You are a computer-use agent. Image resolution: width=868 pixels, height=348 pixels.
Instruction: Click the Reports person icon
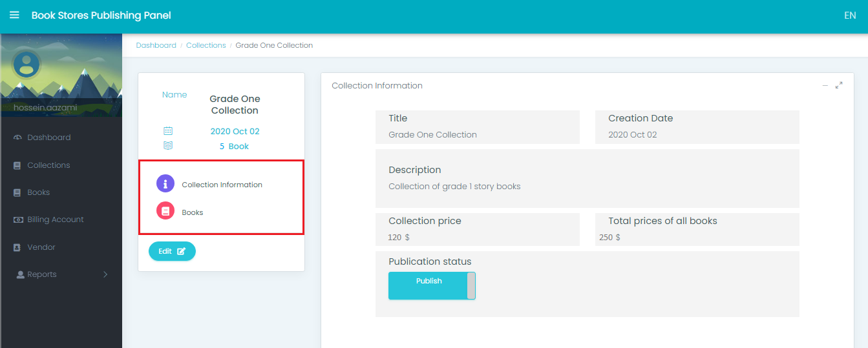point(21,274)
